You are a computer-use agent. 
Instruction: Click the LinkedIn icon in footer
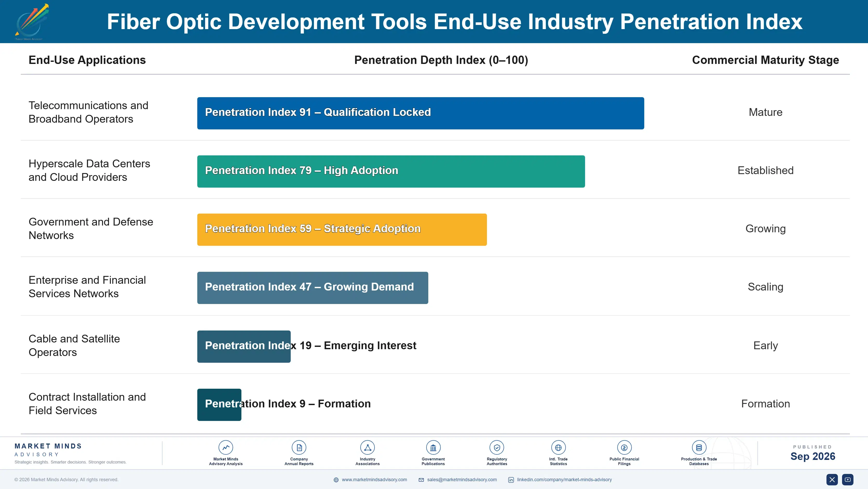click(x=511, y=480)
